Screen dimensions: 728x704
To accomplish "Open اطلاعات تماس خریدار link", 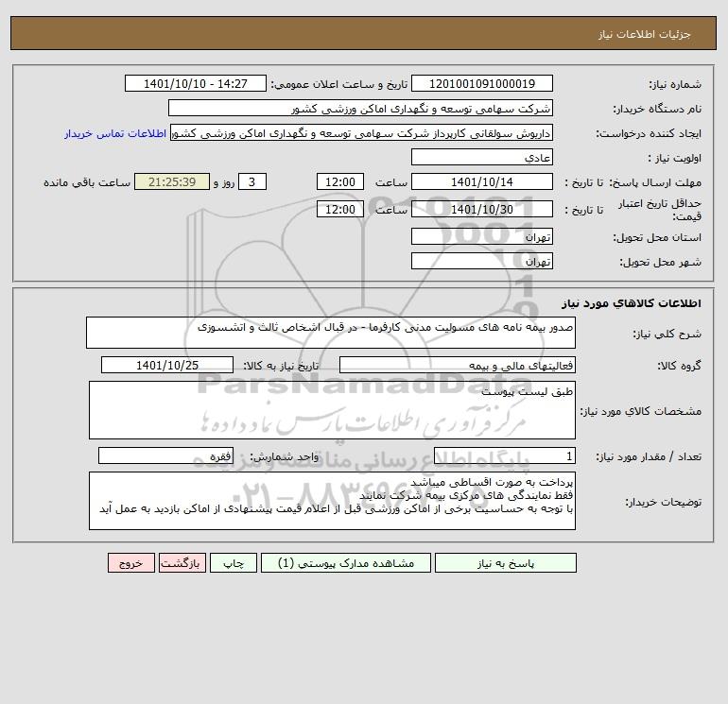I will (x=115, y=133).
